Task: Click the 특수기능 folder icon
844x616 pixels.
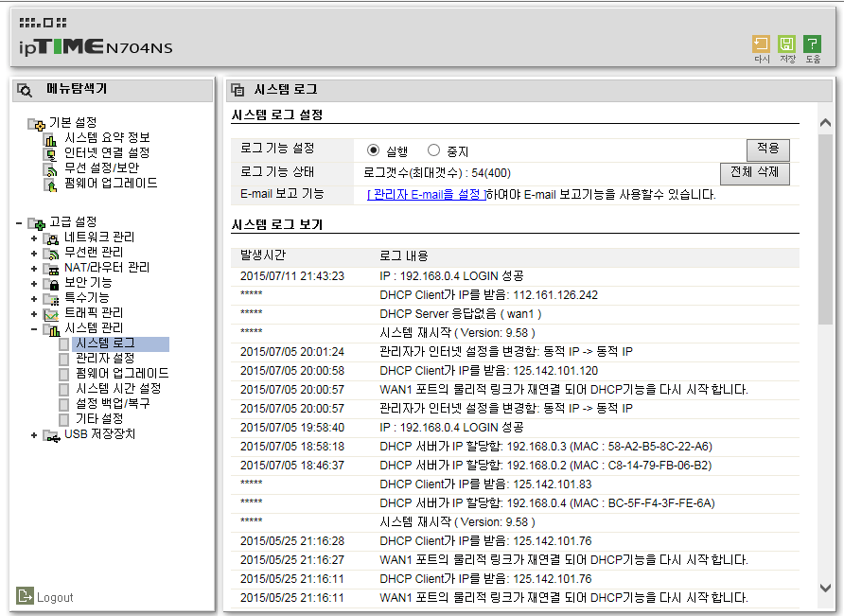Action: pyautogui.click(x=50, y=298)
